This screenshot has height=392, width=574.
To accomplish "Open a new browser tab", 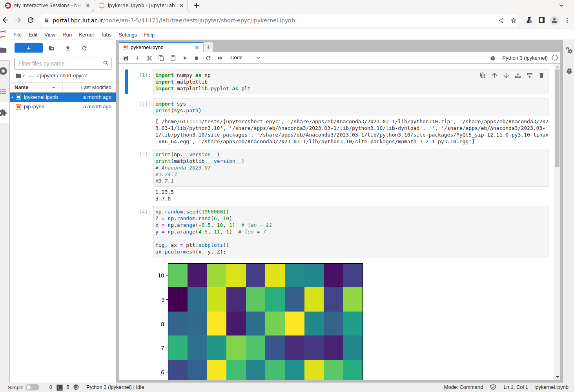I will 197,5.
